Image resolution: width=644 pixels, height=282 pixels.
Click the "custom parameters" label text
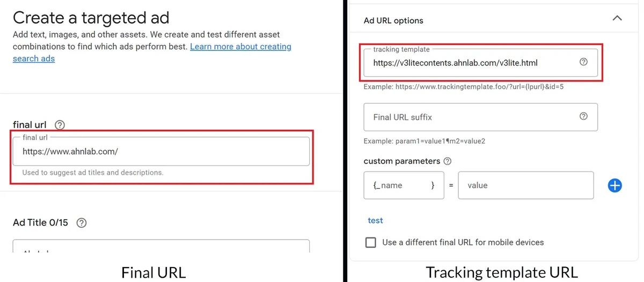pos(401,161)
